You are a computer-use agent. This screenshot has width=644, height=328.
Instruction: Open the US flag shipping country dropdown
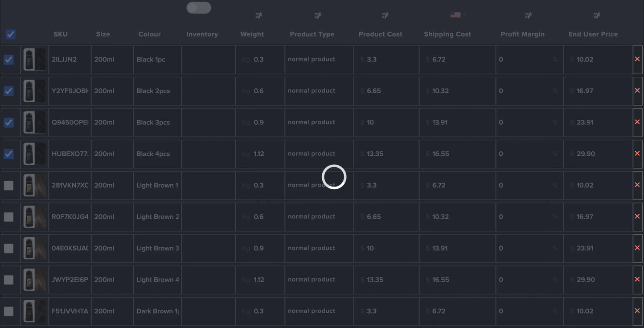458,15
